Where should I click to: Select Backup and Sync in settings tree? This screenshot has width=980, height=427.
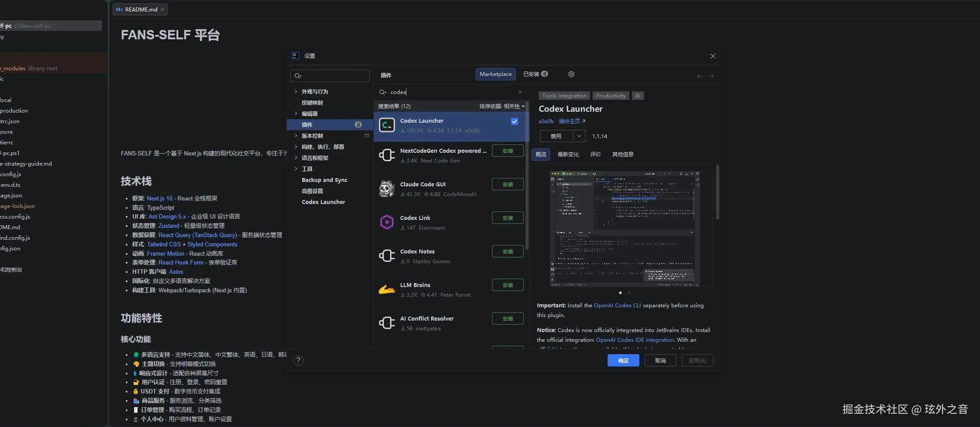[x=324, y=180]
